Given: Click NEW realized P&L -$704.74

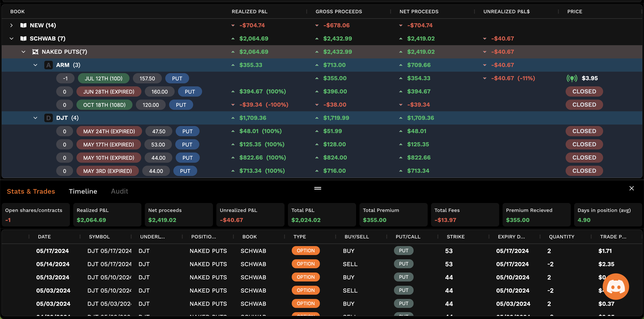Looking at the screenshot, I should point(252,25).
